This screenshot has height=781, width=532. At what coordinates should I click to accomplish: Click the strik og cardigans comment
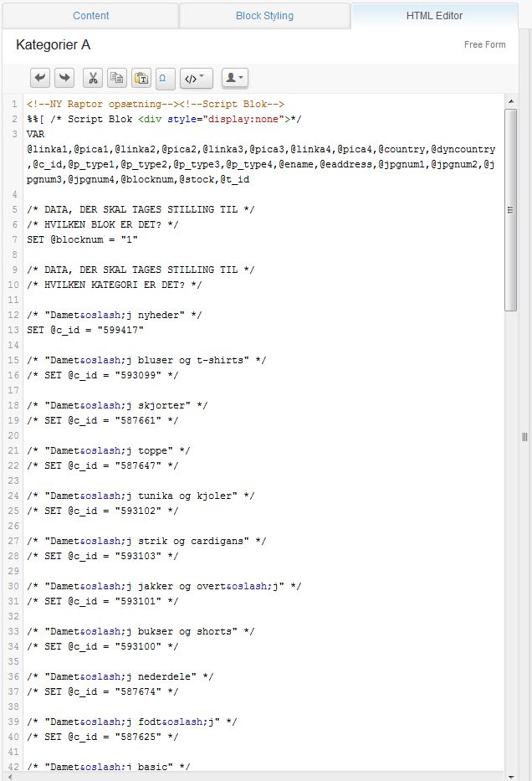pos(147,541)
